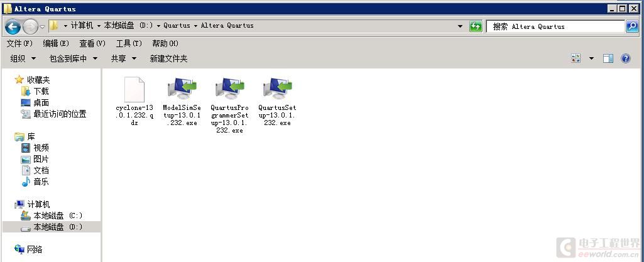Click Altera Quartus breadcrumb segment
The image size is (644, 262).
pos(227,26)
